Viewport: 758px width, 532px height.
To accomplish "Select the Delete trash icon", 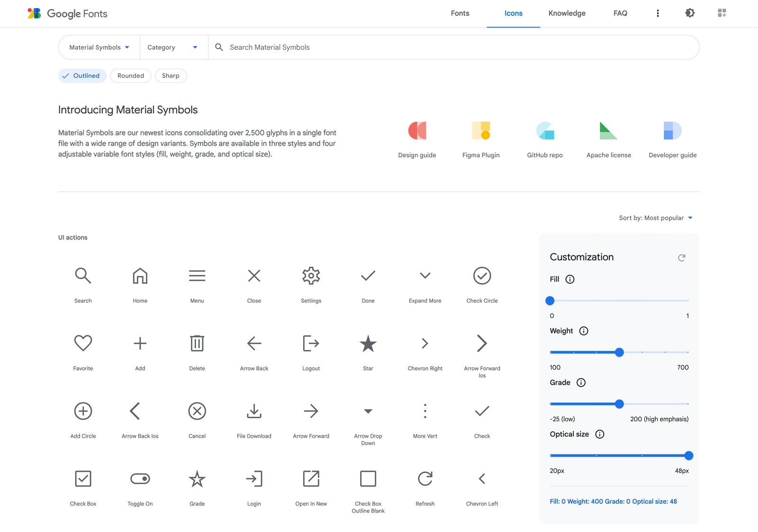I will coord(197,343).
